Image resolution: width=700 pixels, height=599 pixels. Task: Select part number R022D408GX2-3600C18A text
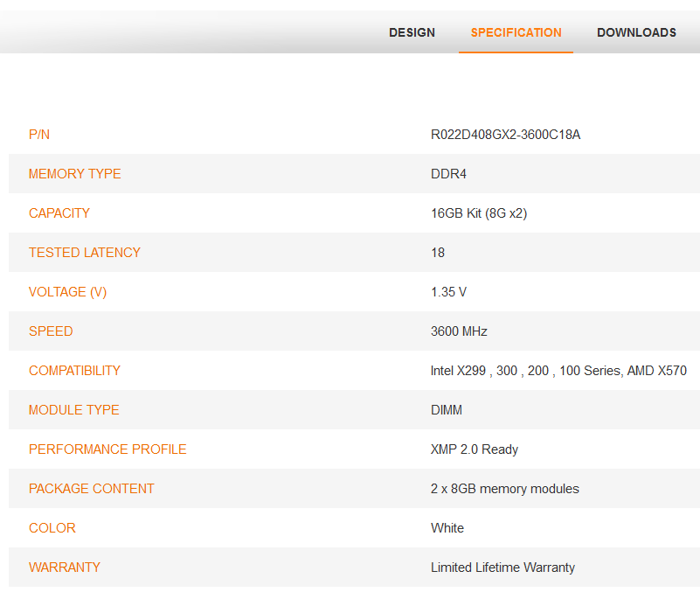(505, 135)
